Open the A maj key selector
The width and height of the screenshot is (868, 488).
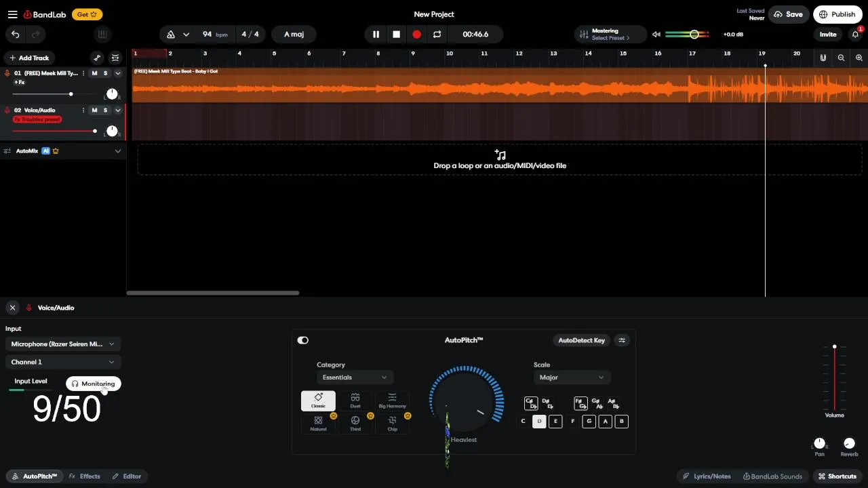[x=294, y=35]
